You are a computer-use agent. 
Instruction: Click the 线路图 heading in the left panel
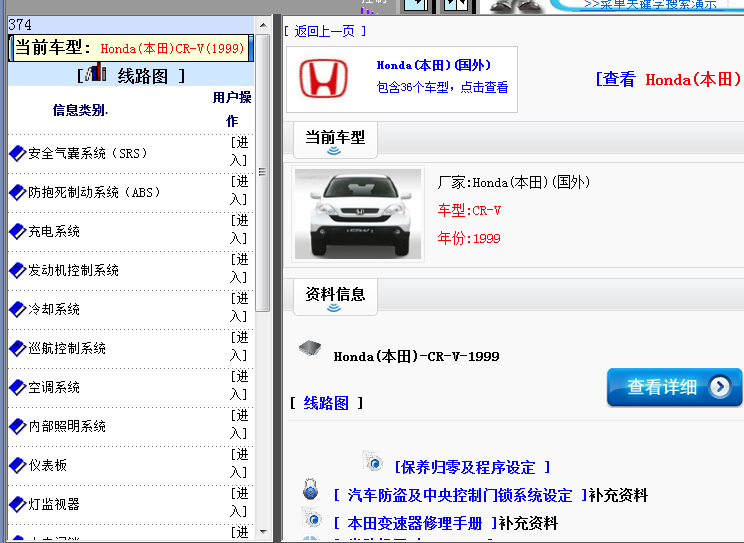click(x=142, y=76)
